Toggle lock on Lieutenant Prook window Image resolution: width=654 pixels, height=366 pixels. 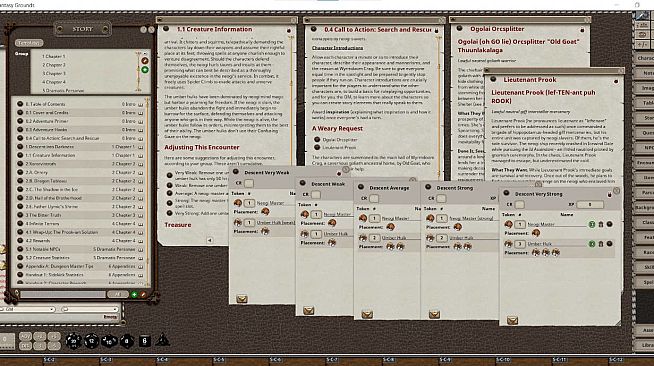[x=616, y=81]
